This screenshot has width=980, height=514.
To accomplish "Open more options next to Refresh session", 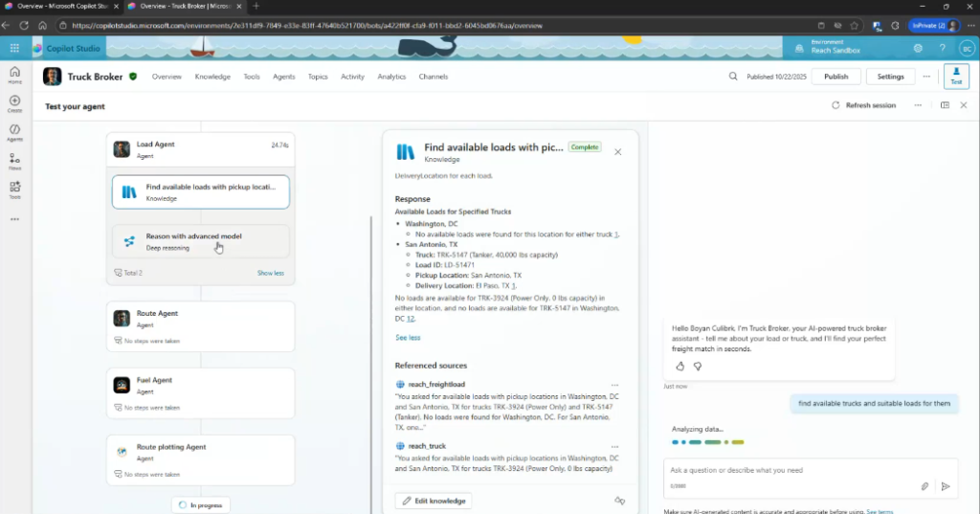I will click(x=918, y=105).
